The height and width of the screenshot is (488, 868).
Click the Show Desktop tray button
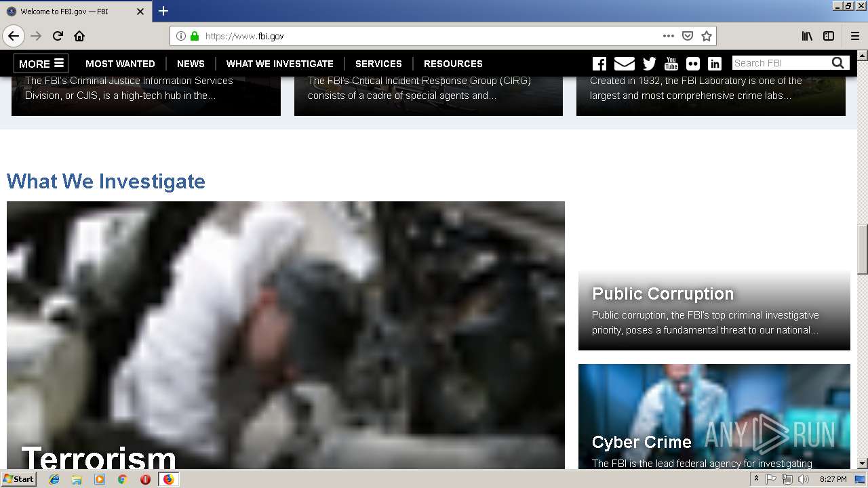[861, 479]
